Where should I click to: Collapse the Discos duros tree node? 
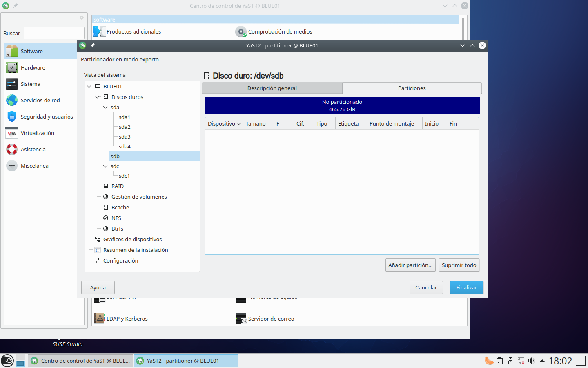97,97
